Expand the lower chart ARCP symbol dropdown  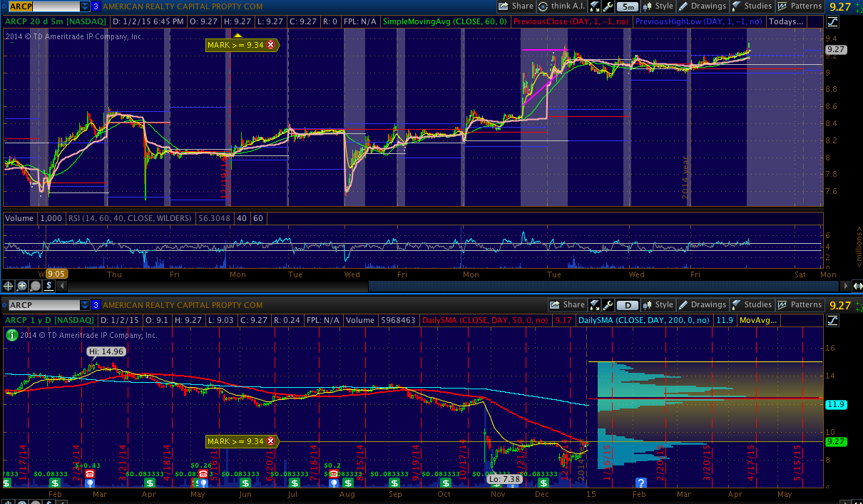(85, 305)
